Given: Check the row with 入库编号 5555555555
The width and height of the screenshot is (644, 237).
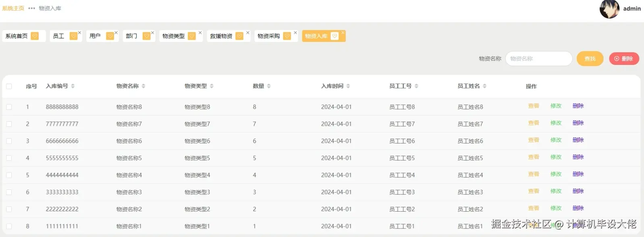Looking at the screenshot, I should pos(9,158).
